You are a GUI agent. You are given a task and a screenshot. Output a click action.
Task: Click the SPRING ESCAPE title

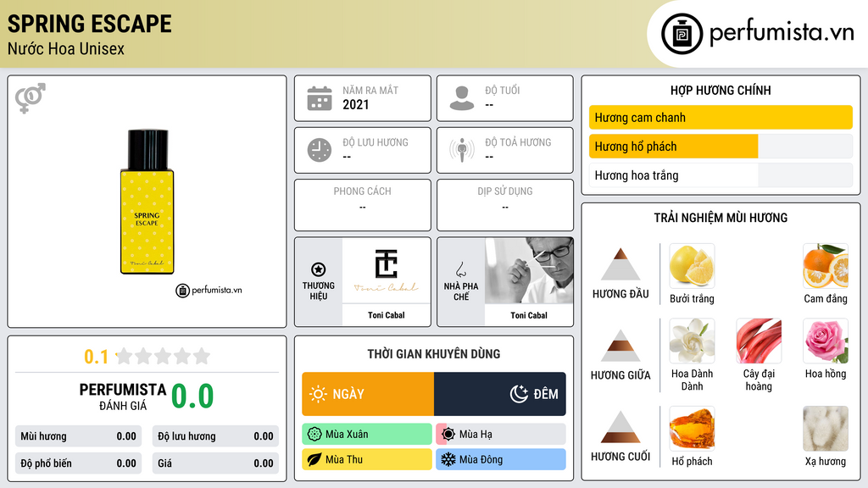tap(90, 24)
